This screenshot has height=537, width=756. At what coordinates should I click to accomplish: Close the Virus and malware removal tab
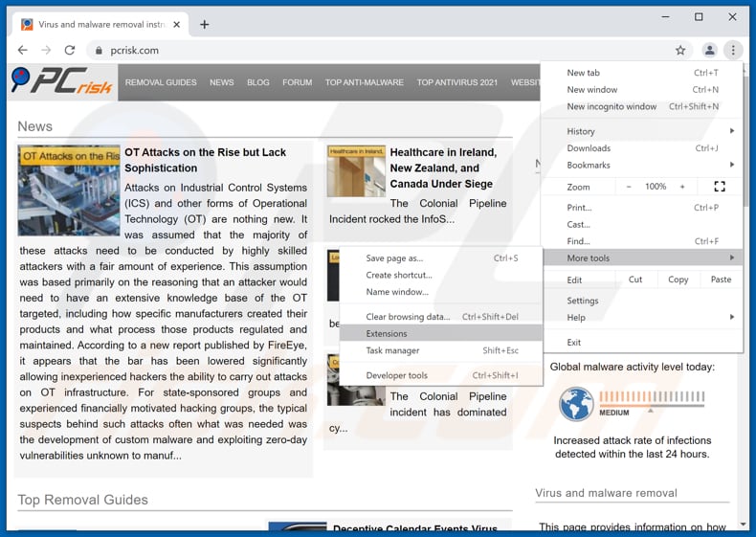tap(179, 24)
